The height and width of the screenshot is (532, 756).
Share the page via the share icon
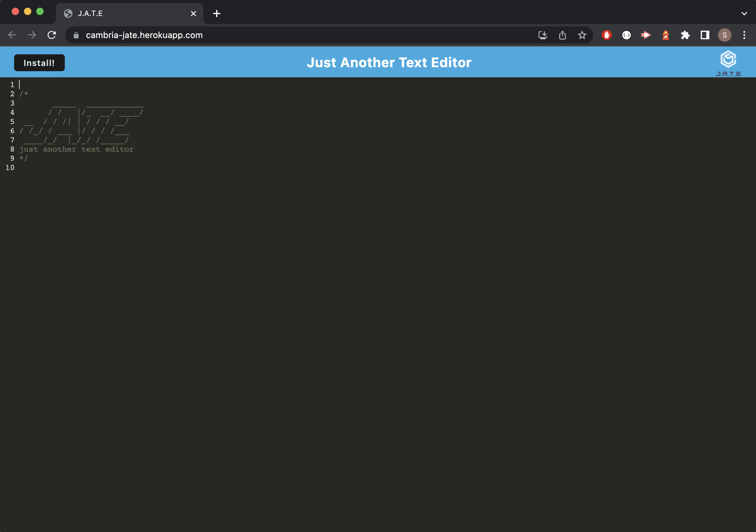[562, 35]
